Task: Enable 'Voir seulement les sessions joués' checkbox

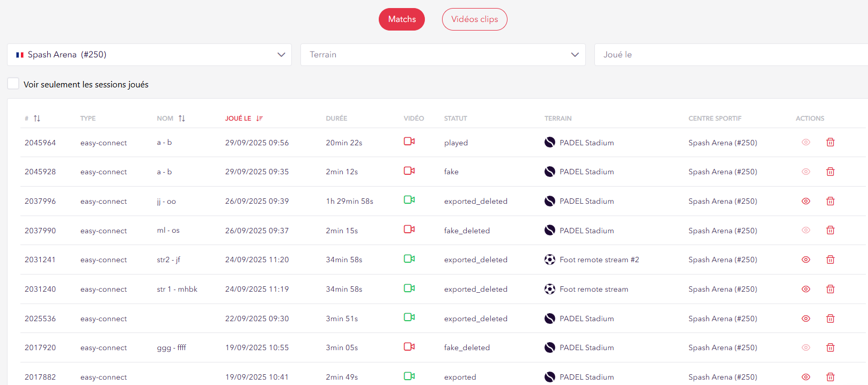Action: point(13,84)
